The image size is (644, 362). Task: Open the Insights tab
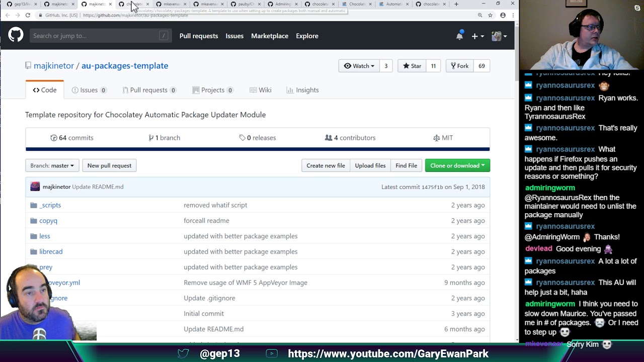click(302, 90)
